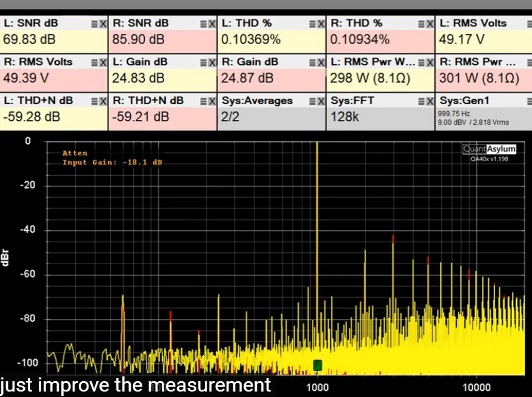The height and width of the screenshot is (397, 532).
Task: Open menu icon on R: THD+N dB tile
Action: (204, 101)
